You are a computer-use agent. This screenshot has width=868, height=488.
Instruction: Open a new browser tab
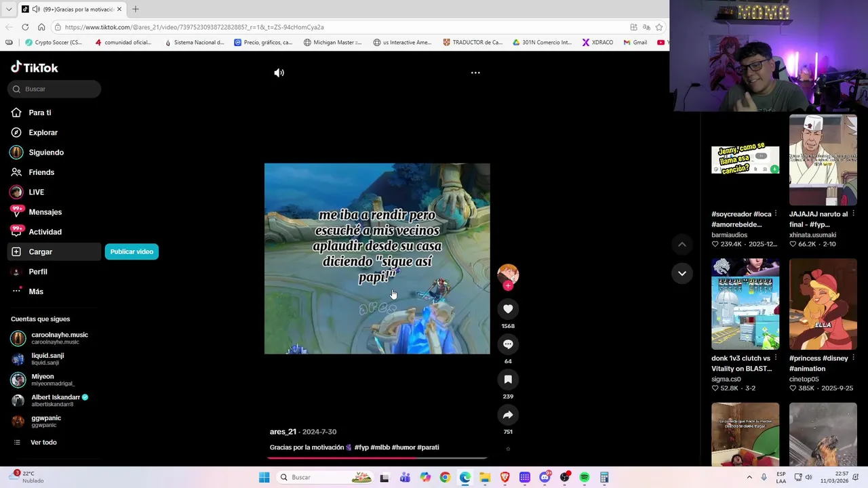pyautogui.click(x=136, y=9)
